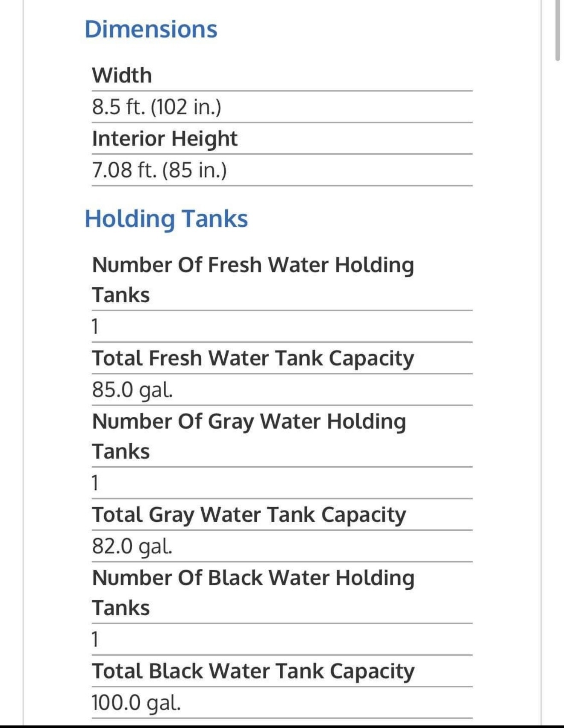
Task: Click the Dimensions section heading
Action: point(151,29)
